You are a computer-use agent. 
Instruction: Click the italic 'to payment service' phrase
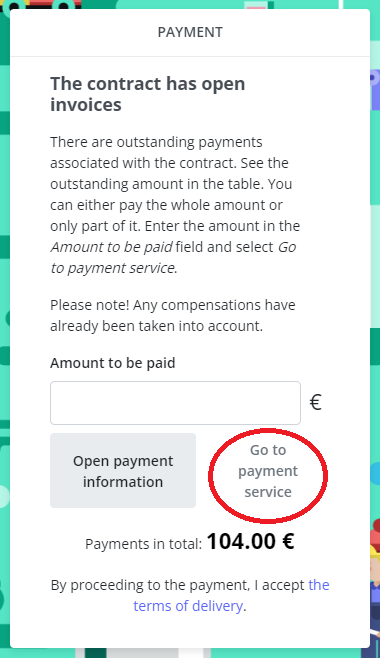tap(112, 268)
